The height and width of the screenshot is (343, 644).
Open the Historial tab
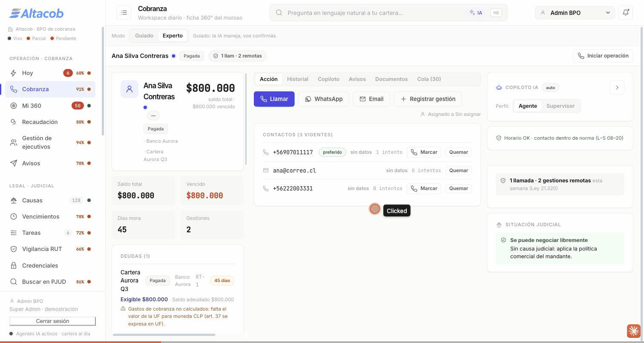(x=298, y=79)
